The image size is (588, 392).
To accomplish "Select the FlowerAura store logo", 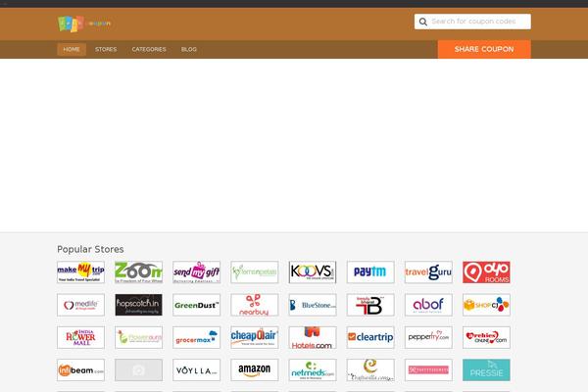I will tap(139, 337).
